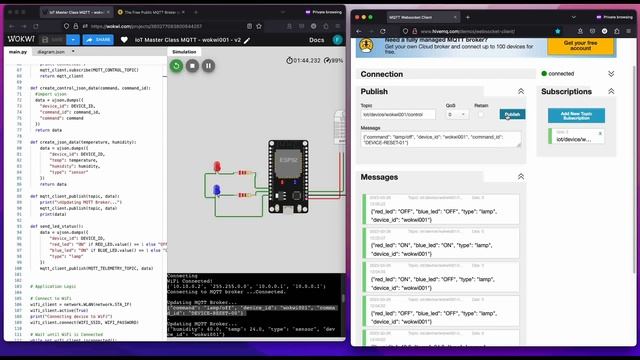
Task: Switch to the diagram.json tab
Action: [51, 52]
